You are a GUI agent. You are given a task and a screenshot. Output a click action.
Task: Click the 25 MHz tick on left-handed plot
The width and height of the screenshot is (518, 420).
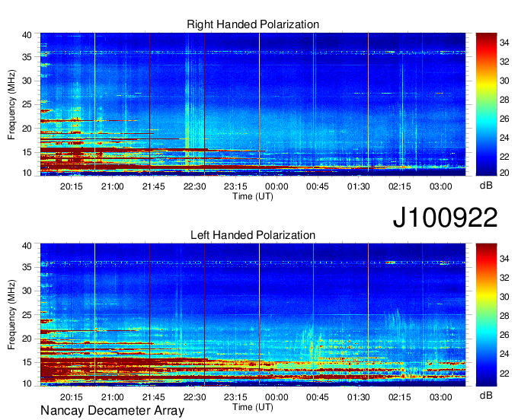[27, 315]
